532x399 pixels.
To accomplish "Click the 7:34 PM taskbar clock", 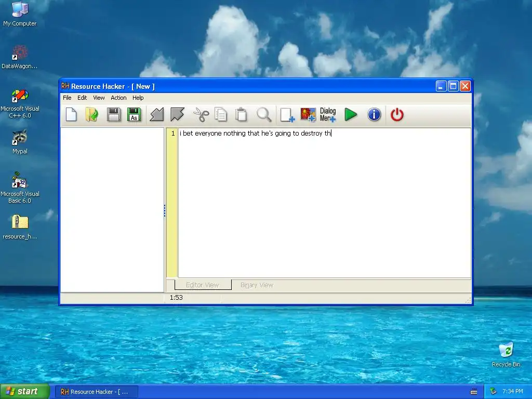I will point(513,392).
